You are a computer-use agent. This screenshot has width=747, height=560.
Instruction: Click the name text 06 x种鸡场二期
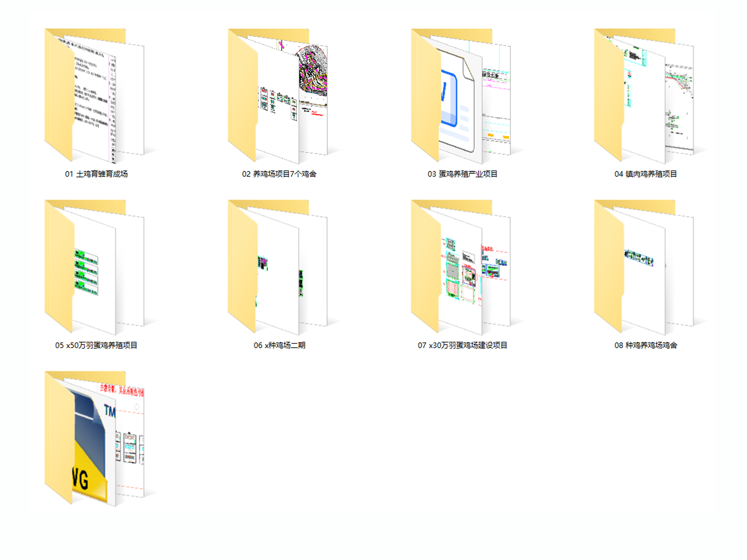(279, 345)
